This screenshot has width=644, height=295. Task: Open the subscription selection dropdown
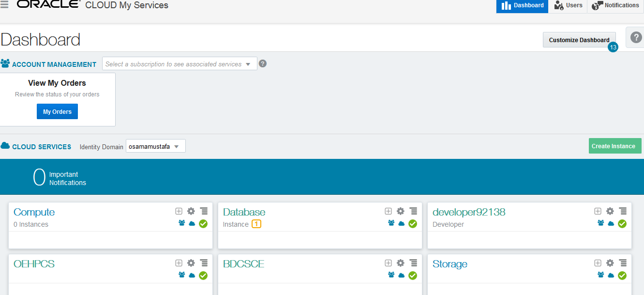tap(180, 64)
